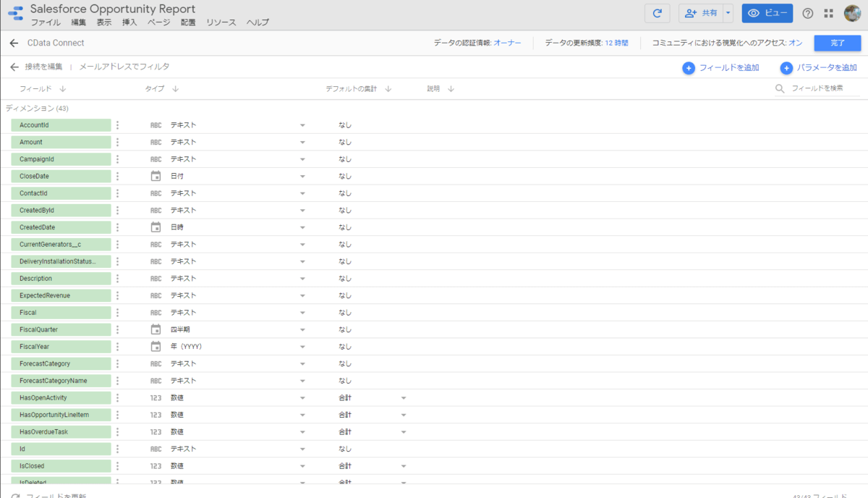The height and width of the screenshot is (498, 868).
Task: Open the 配置 menu
Action: (x=188, y=22)
